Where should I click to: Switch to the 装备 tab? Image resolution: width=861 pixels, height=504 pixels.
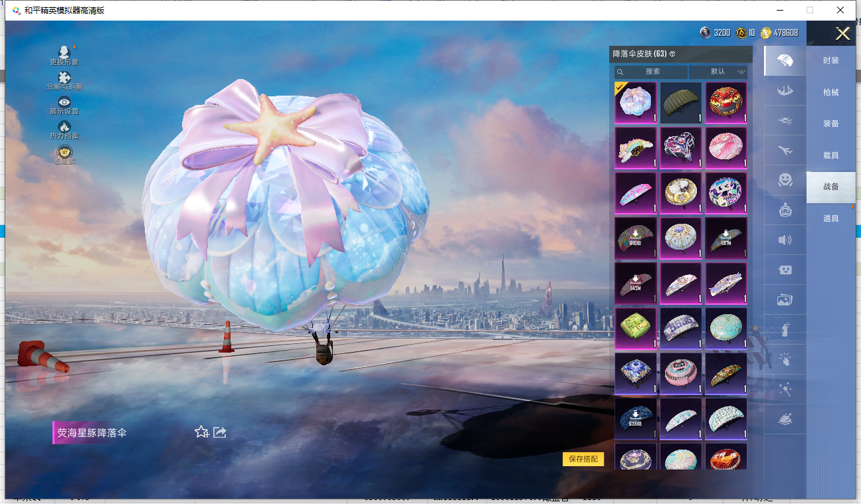click(831, 124)
